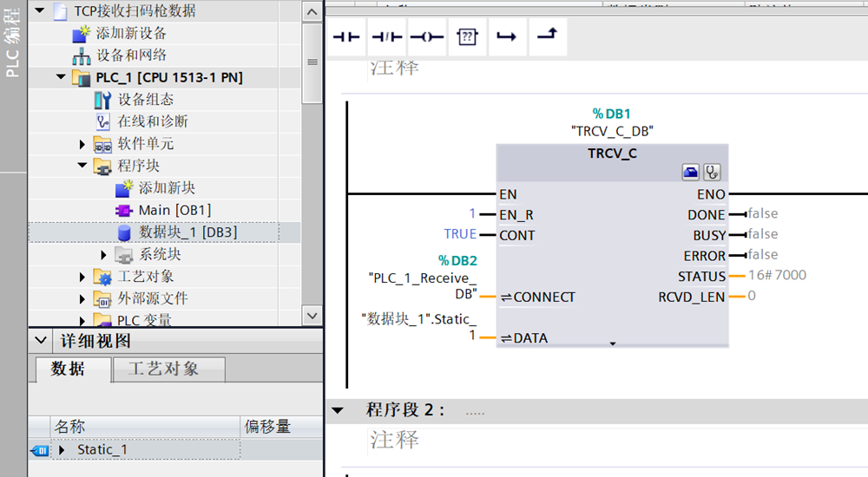
Task: Select the 数据 tab
Action: pos(68,369)
